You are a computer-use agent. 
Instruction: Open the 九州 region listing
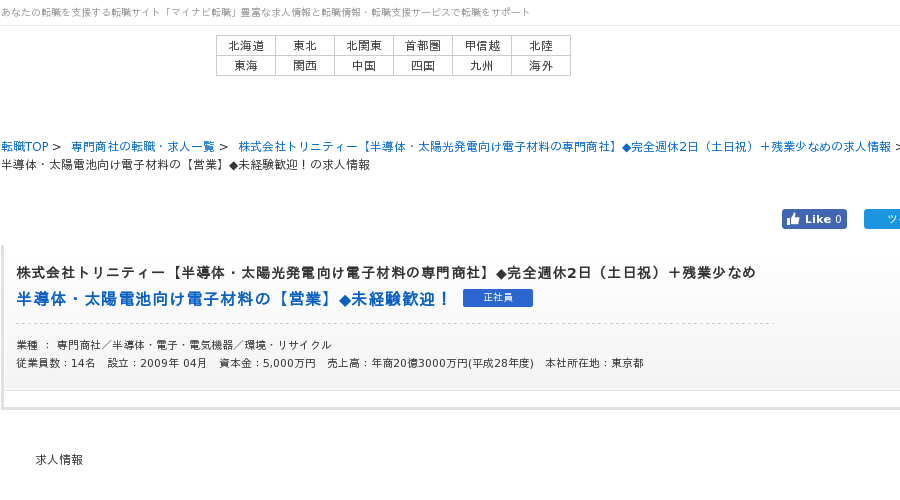(482, 65)
